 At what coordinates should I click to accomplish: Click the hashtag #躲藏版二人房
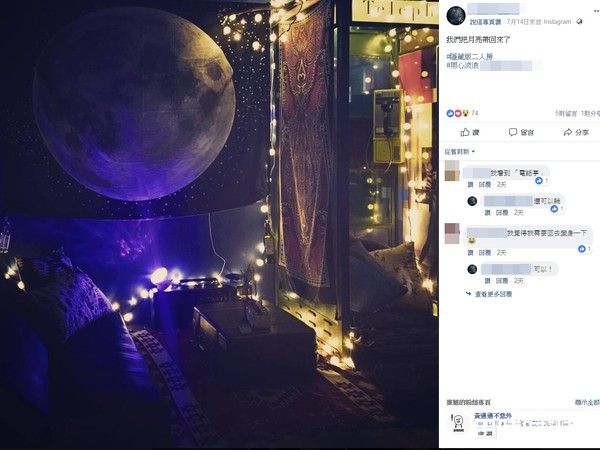tap(470, 57)
